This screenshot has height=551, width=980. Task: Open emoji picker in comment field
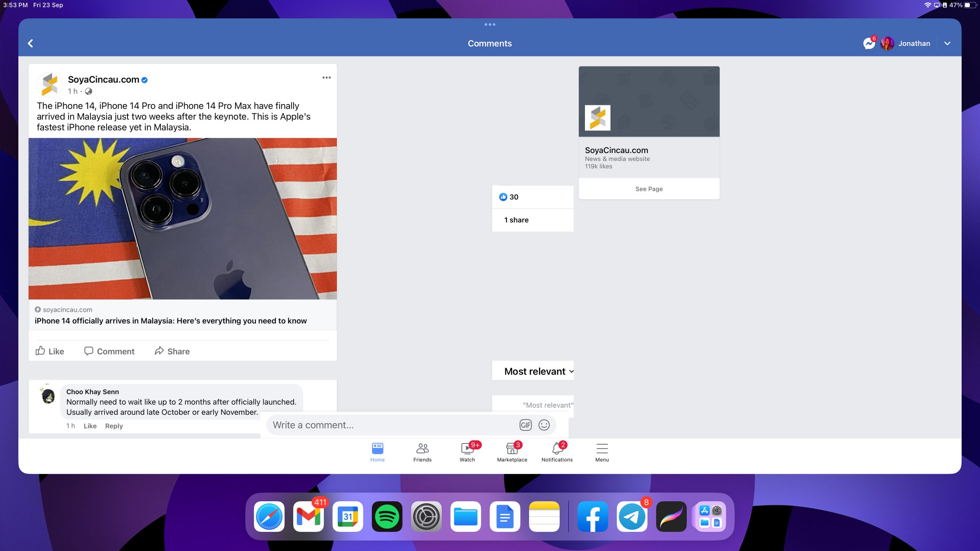[544, 425]
